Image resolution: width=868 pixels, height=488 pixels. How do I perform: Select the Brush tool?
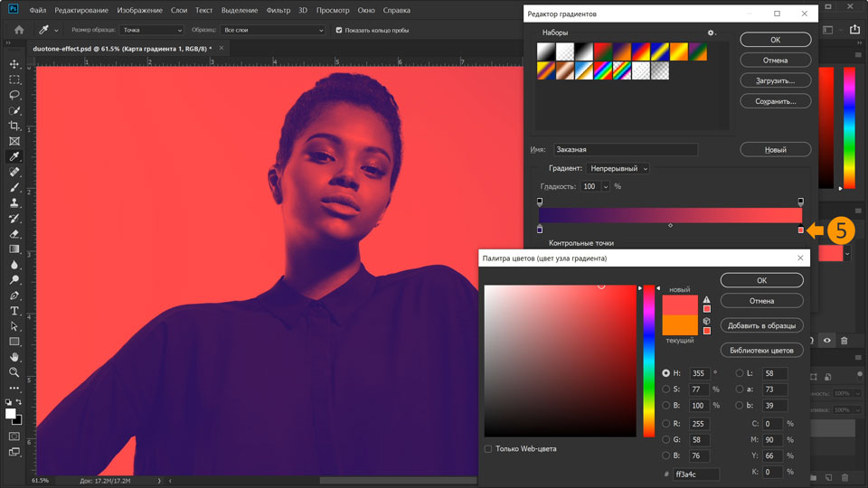tap(14, 188)
